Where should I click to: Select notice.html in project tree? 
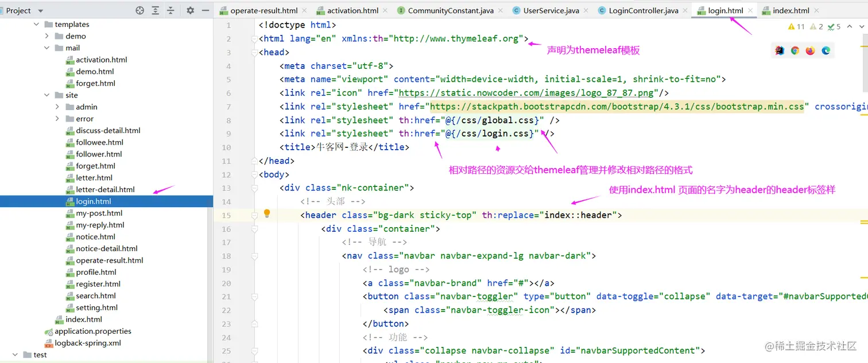[95, 237]
